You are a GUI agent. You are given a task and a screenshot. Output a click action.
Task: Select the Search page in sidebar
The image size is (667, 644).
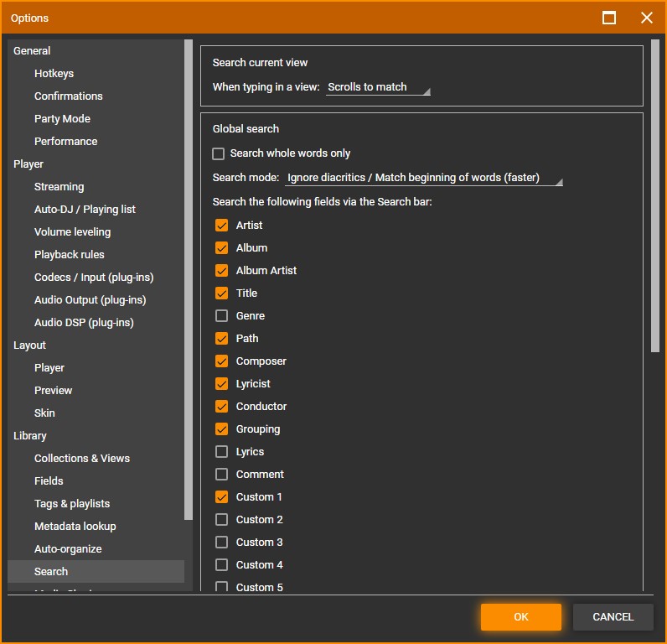click(x=96, y=571)
